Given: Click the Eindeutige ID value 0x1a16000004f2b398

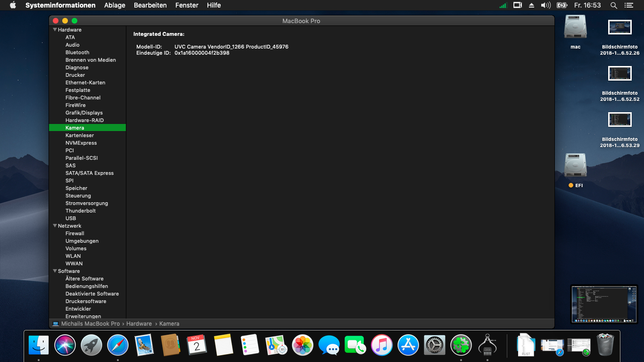Looking at the screenshot, I should (x=202, y=53).
